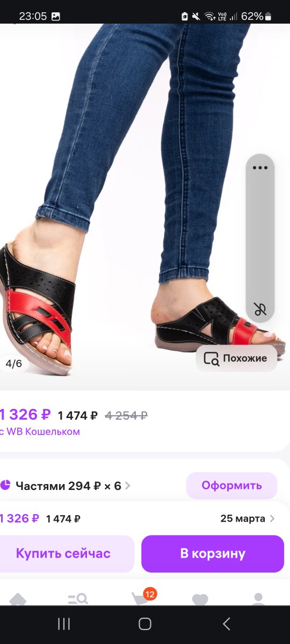
Task: Tap the purple installment pie icon
Action: pos(5,485)
